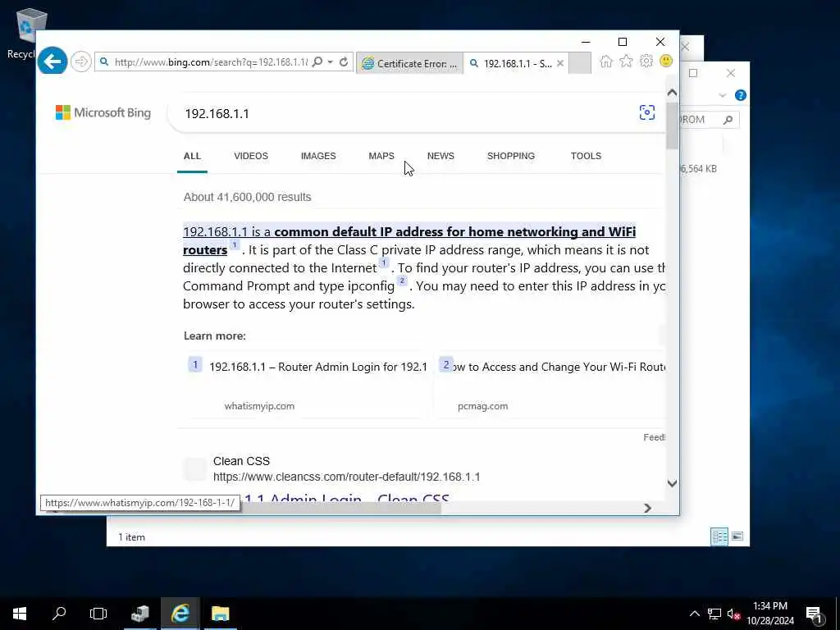Open Task View on the taskbar
The height and width of the screenshot is (630, 840).
point(98,614)
